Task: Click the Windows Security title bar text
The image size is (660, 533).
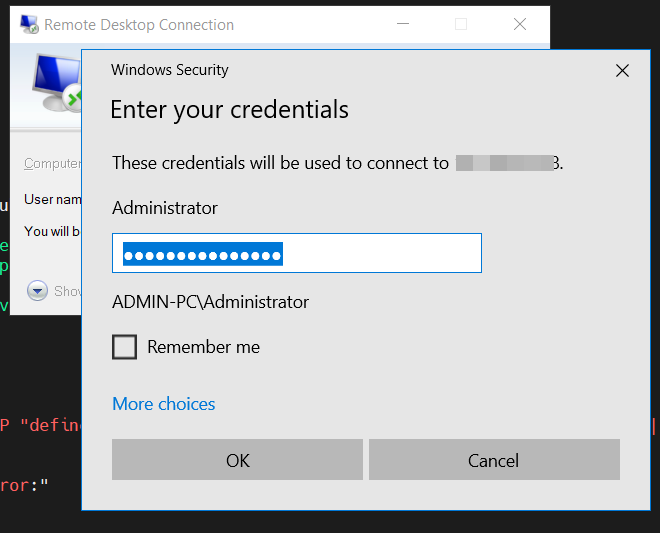Action: pos(170,70)
